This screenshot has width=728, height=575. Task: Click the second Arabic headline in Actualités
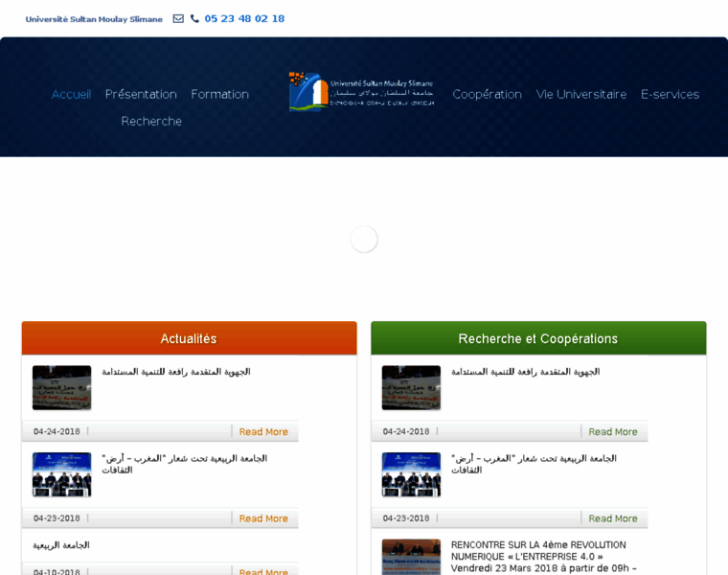coord(184,464)
